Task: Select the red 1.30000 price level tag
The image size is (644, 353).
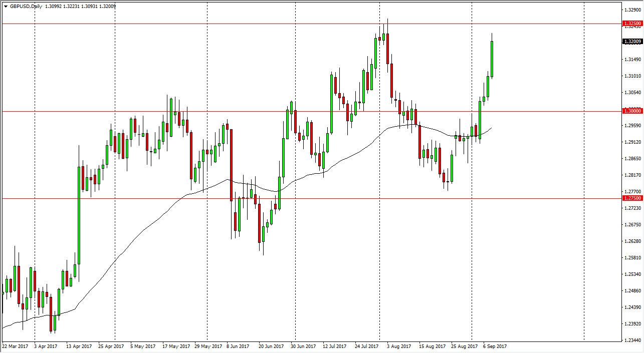Action: click(632, 111)
